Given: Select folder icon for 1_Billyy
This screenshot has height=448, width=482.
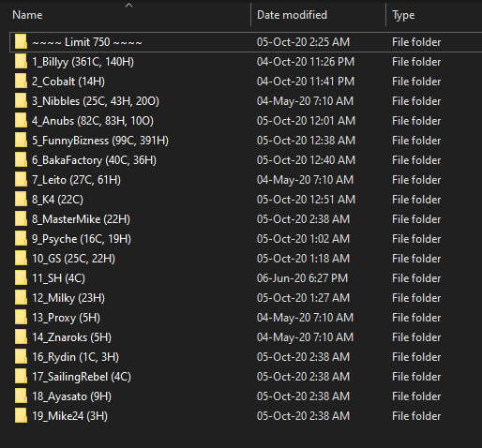Looking at the screenshot, I should 21,62.
